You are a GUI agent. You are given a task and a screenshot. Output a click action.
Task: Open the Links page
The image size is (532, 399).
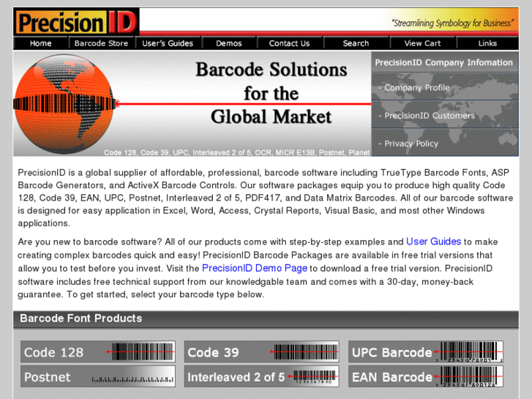coord(487,43)
